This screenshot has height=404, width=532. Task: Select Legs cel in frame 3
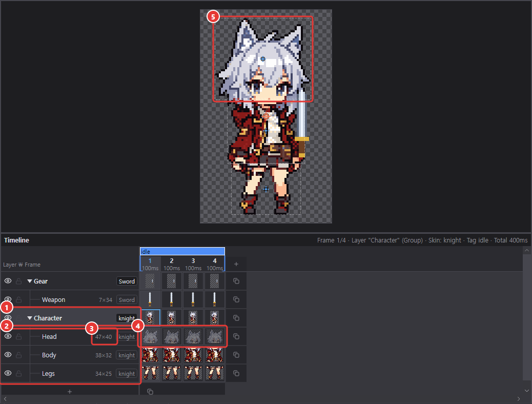click(193, 373)
